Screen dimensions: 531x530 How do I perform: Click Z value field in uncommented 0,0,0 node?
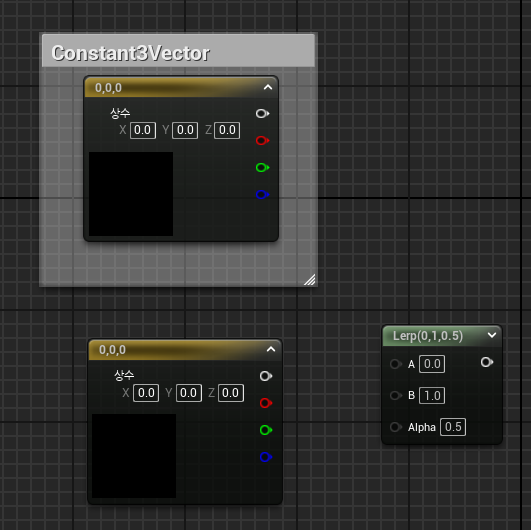click(x=231, y=393)
